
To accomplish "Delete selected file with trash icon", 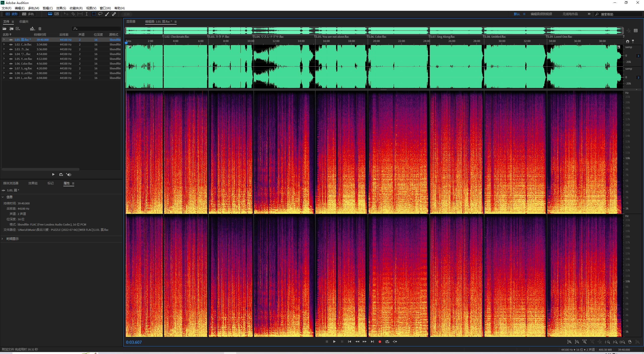I will (40, 29).
